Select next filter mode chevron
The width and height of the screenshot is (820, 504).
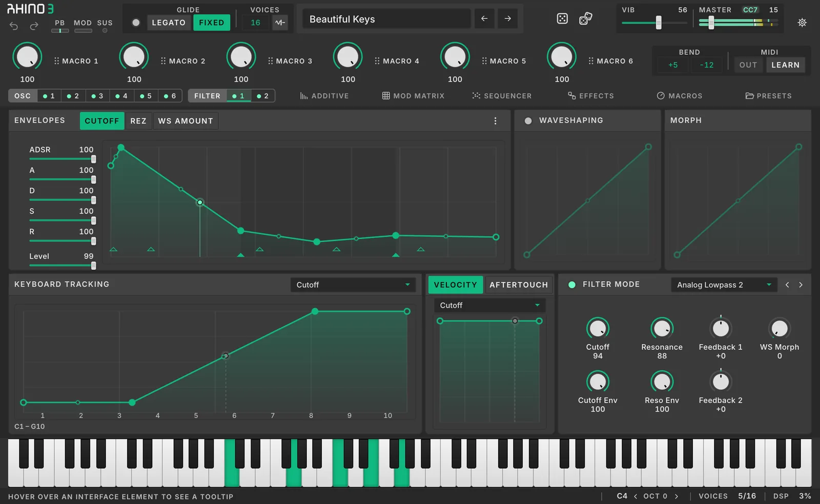[801, 285]
